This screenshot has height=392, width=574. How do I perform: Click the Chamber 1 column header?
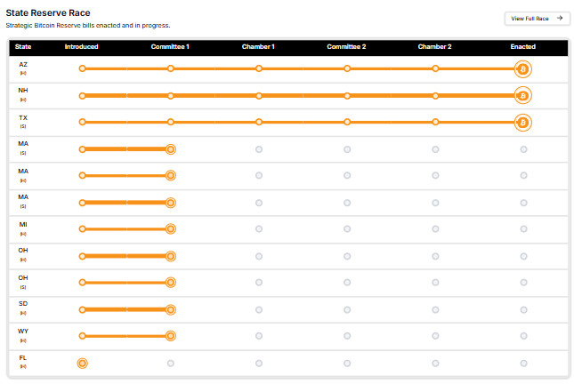point(258,46)
